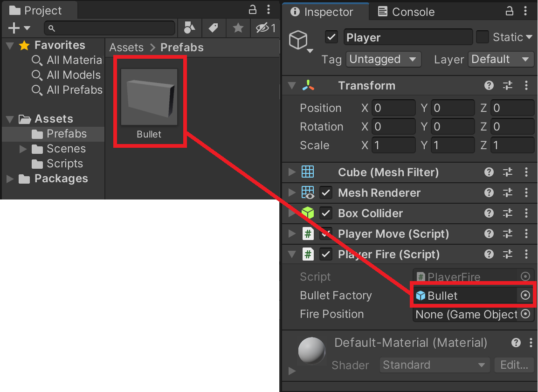Click the Project search field

click(110, 28)
